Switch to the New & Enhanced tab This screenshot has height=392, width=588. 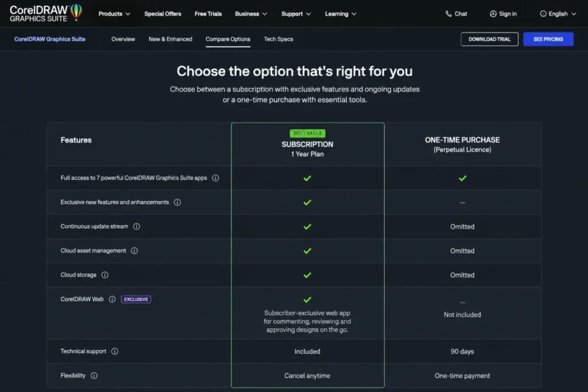[x=170, y=39]
